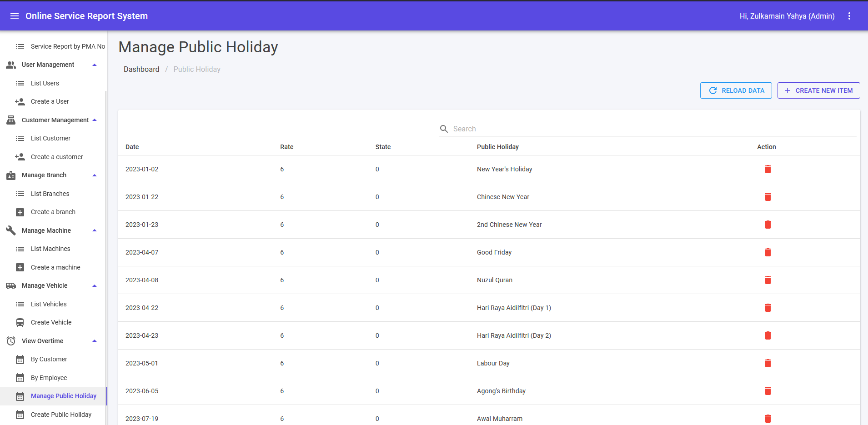Collapse the Manage Vehicle group
This screenshot has height=425, width=868.
tap(95, 286)
